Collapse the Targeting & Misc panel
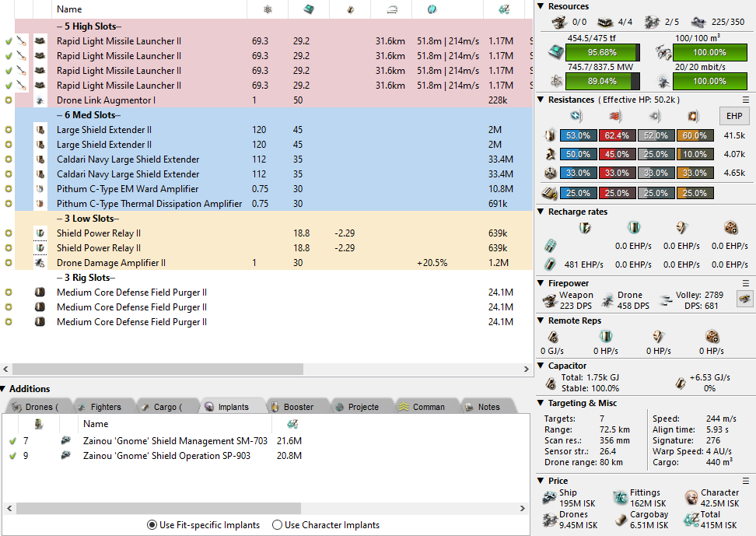Screen dimensions: 756x536 point(541,403)
